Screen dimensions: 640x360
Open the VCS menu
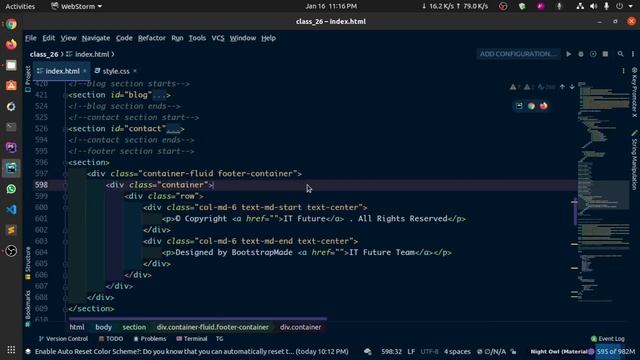click(218, 38)
